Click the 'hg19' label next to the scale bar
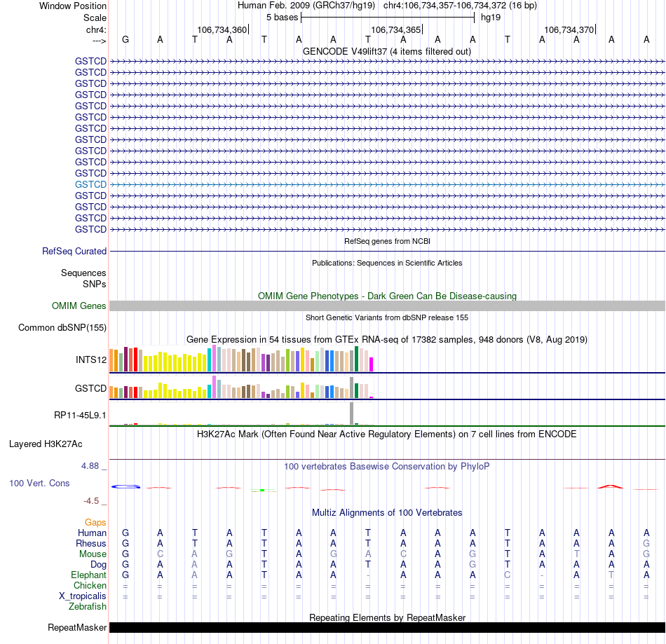The image size is (666, 644). (x=491, y=18)
